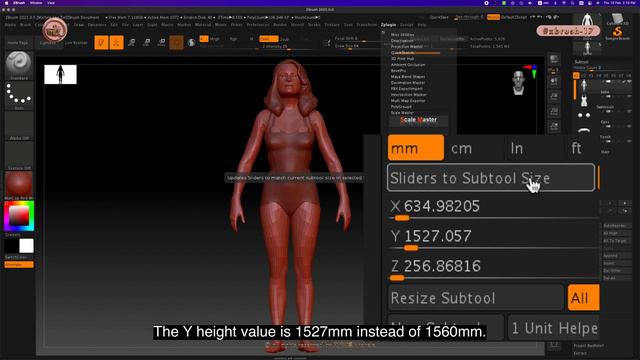
Task: Click the Z size slider
Action: click(493, 269)
